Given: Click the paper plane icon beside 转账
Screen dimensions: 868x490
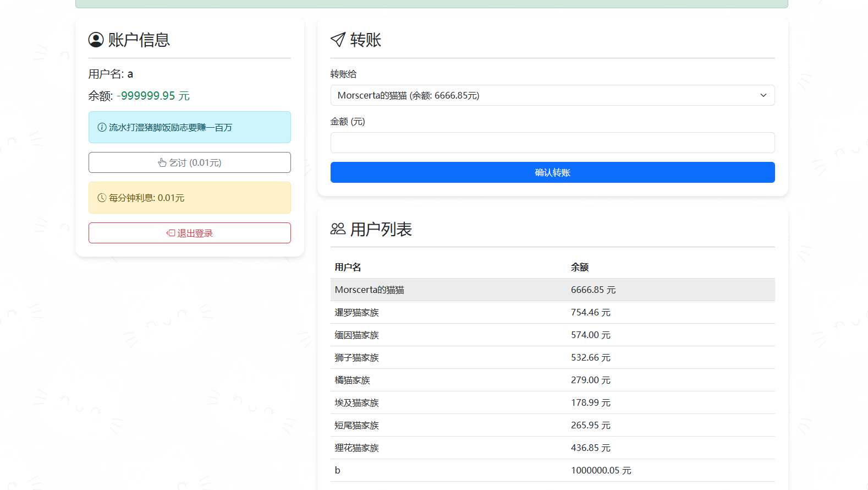Looking at the screenshot, I should [338, 40].
